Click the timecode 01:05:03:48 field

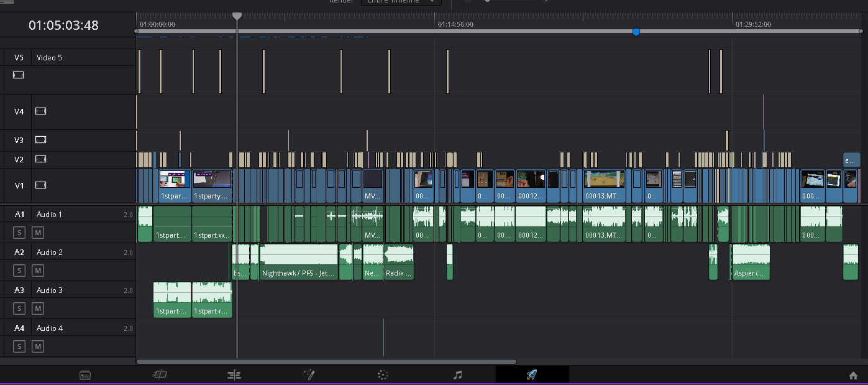pos(63,26)
